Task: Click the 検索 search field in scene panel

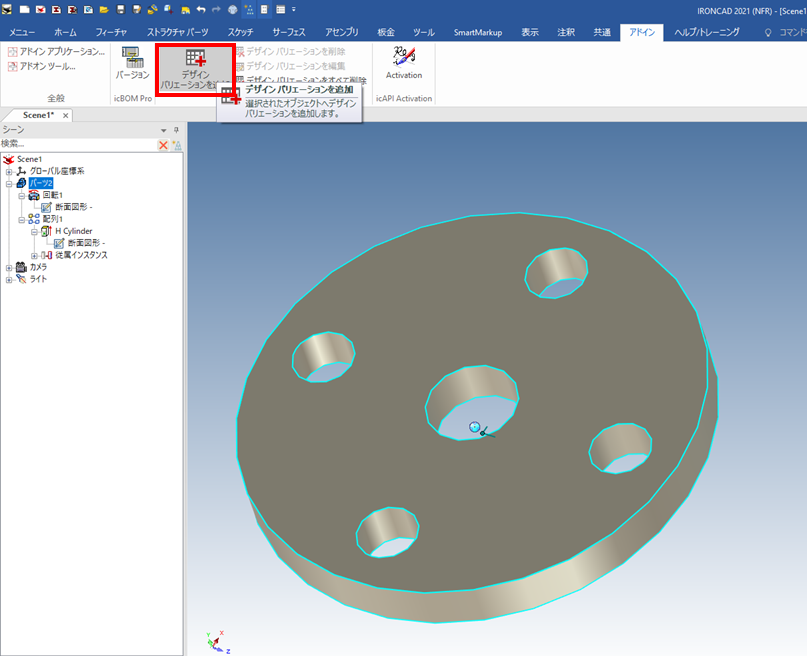Action: (78, 145)
